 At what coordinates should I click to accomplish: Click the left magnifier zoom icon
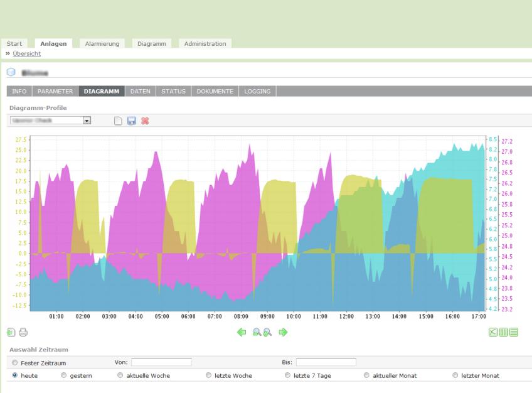(x=257, y=332)
